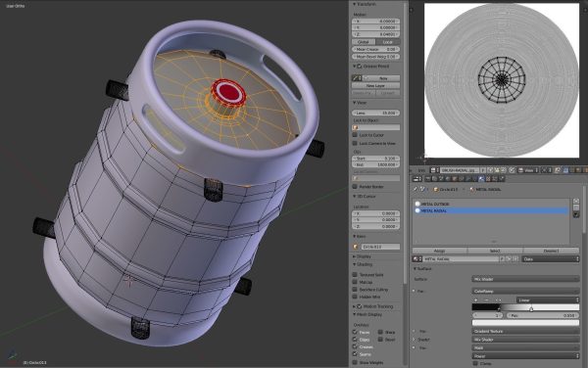
Task: Collapse the 3D Cursor panel
Action: [x=355, y=196]
